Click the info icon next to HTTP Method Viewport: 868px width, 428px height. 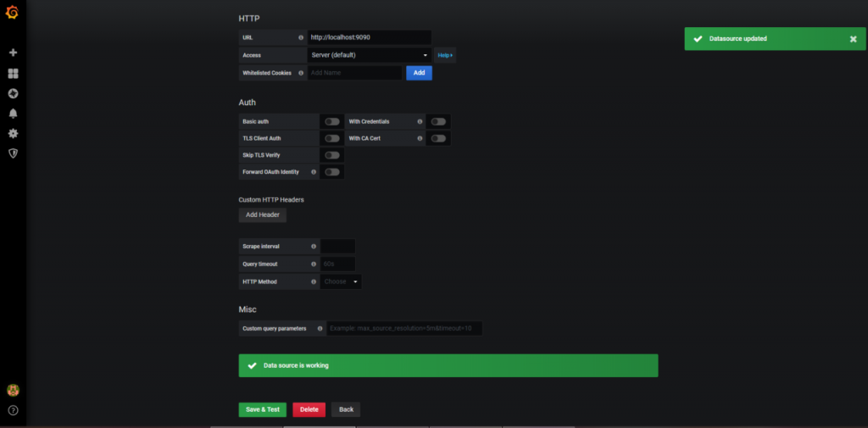tap(314, 282)
